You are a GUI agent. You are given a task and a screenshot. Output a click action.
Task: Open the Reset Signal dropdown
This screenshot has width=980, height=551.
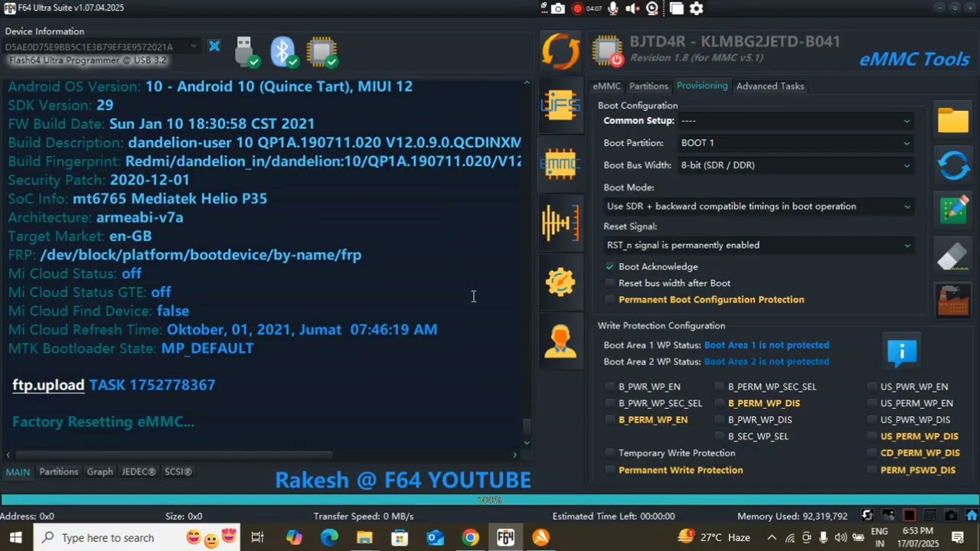[759, 246]
